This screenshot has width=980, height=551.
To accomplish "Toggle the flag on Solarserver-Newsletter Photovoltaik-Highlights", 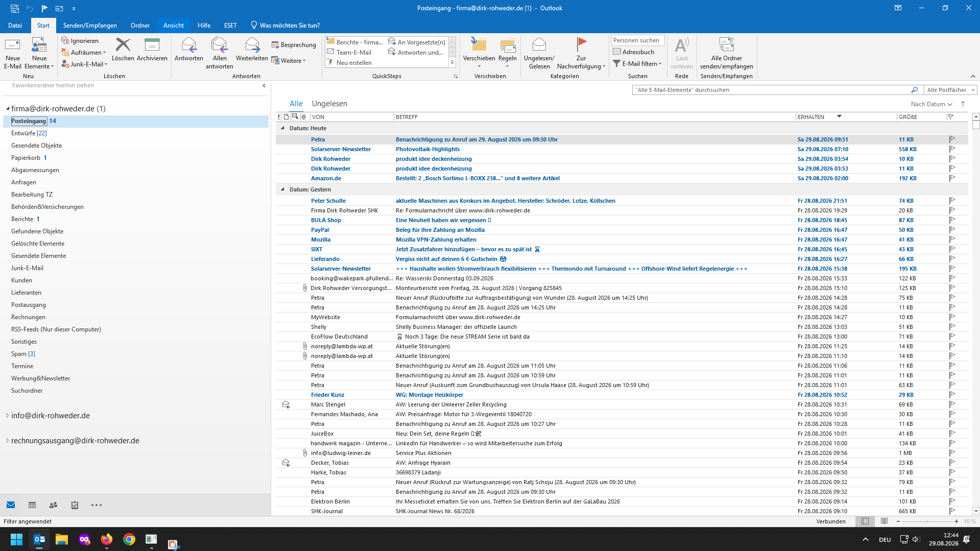I will pos(952,149).
